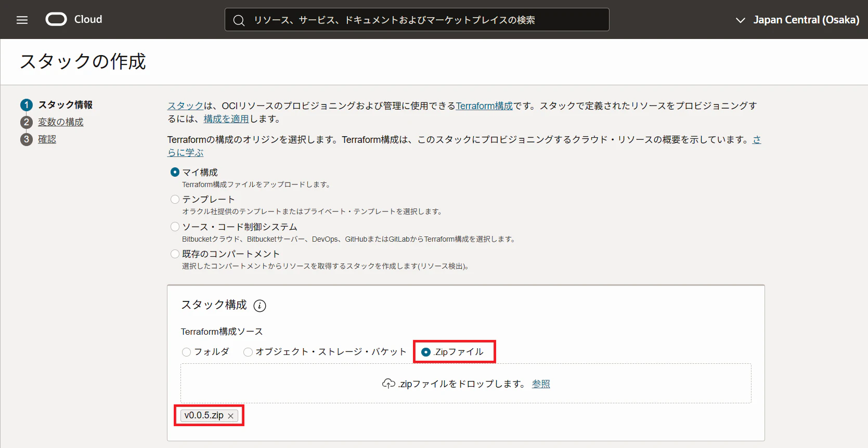
Task: Click the 参照 browse link
Action: [x=541, y=384]
